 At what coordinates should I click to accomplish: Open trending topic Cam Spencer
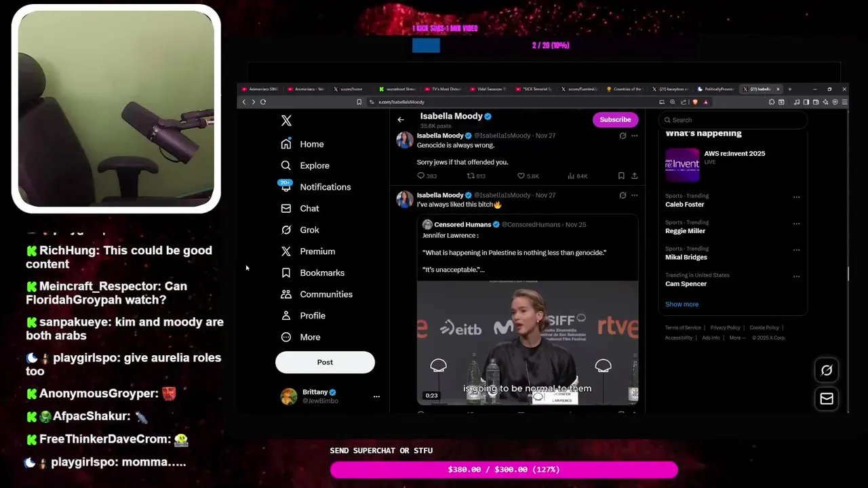[x=686, y=284]
